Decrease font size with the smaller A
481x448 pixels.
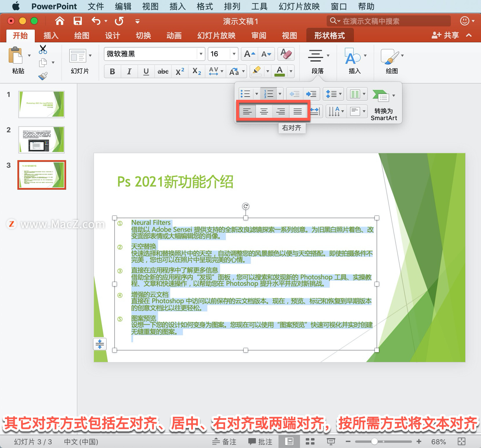pyautogui.click(x=266, y=54)
